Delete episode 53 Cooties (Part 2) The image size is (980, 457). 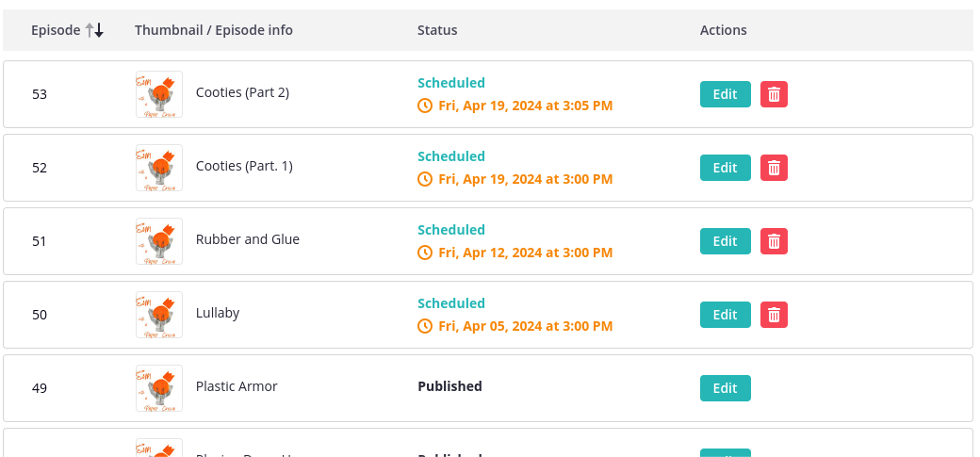point(774,94)
